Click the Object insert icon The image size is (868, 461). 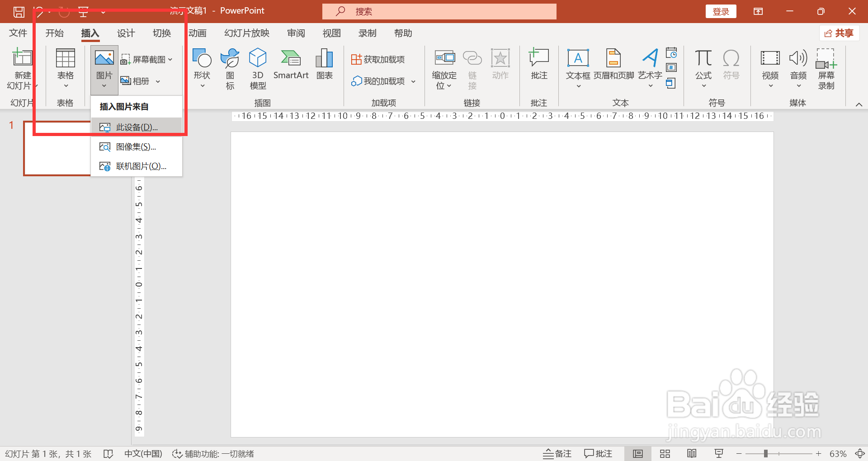671,83
